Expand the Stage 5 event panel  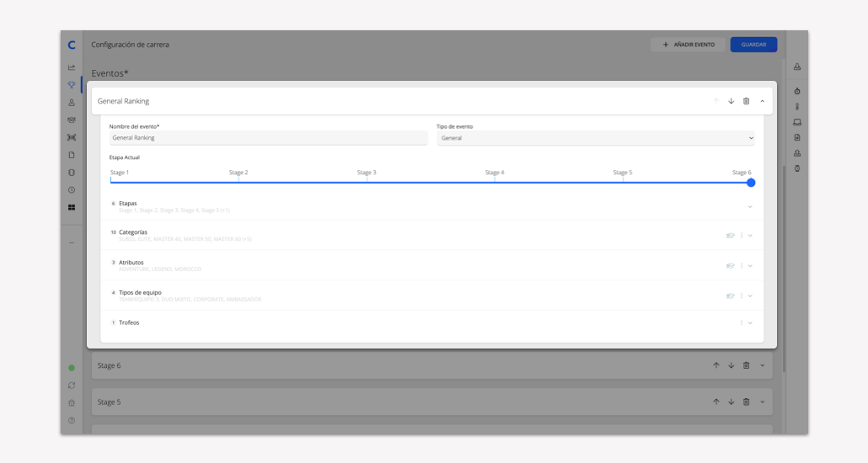tap(763, 402)
